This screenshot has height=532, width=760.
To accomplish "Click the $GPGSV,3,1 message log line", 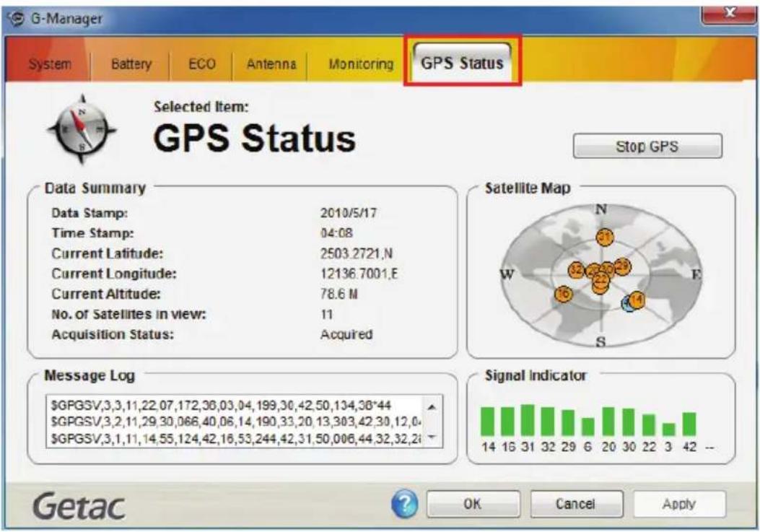I will pos(235,439).
